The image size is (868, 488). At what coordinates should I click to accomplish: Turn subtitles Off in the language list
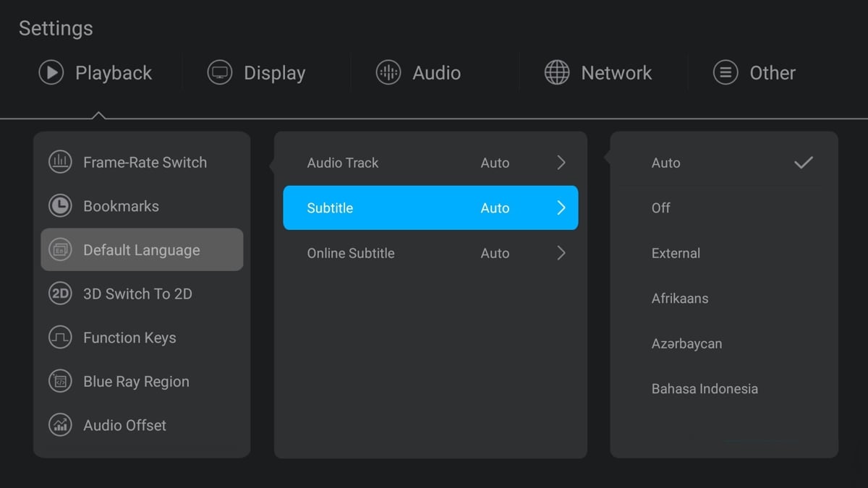723,208
